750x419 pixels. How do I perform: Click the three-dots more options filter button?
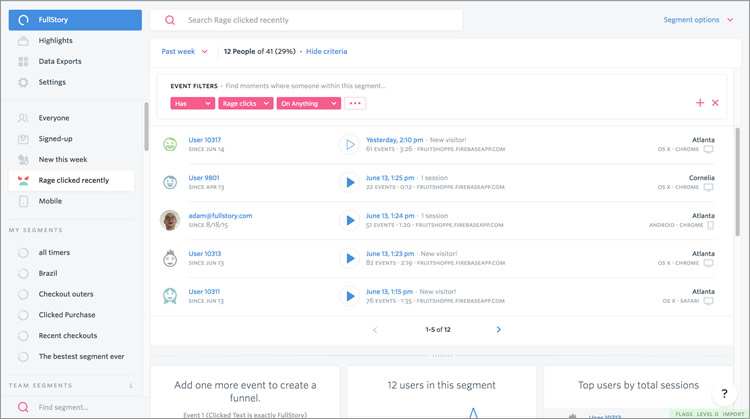[x=355, y=103]
